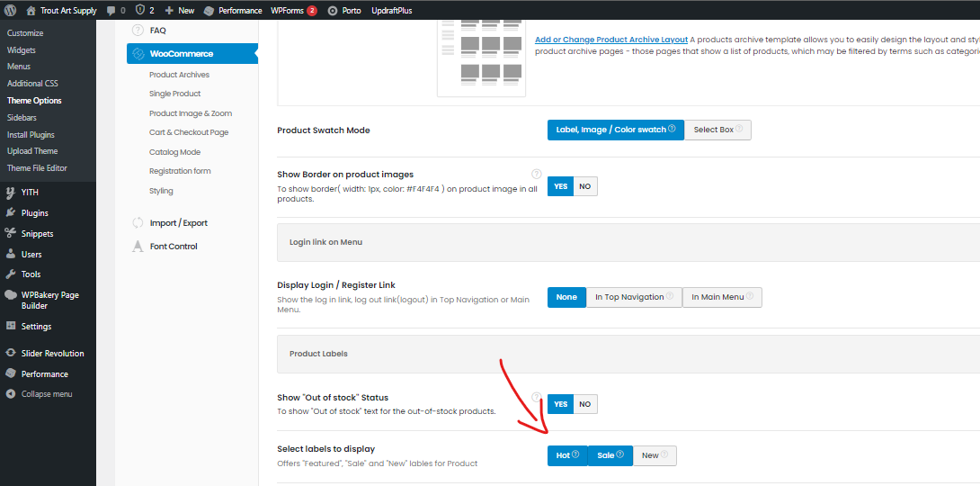The height and width of the screenshot is (486, 980).
Task: Open Upload Theme in sidebar
Action: (32, 150)
